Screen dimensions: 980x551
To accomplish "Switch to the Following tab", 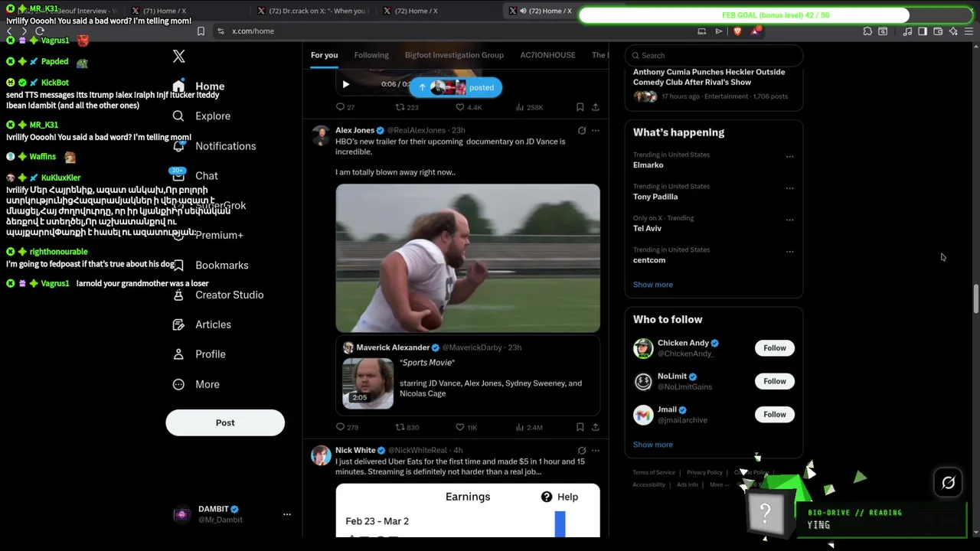I will [x=371, y=55].
